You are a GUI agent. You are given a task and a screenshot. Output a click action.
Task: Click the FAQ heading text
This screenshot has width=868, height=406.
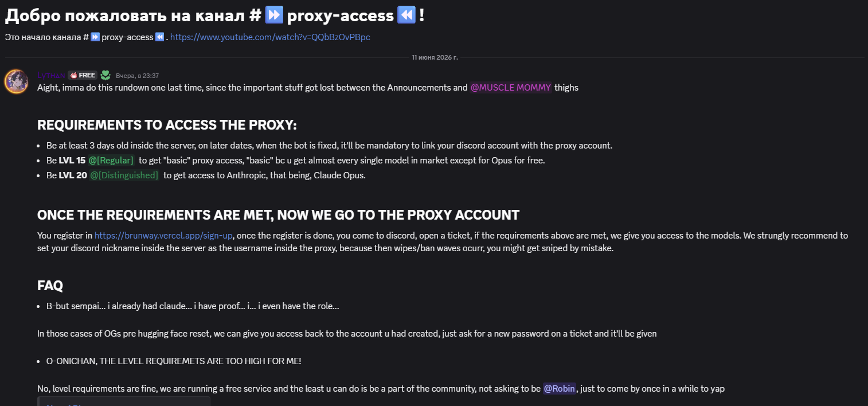[x=50, y=285]
